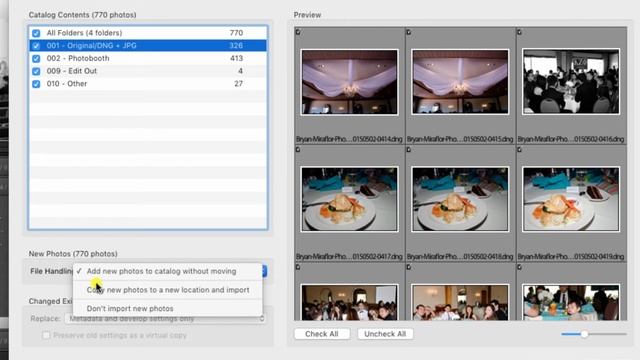Open the Replace dropdown for changed photos
Screen dimensions: 640x360
click(x=165, y=318)
